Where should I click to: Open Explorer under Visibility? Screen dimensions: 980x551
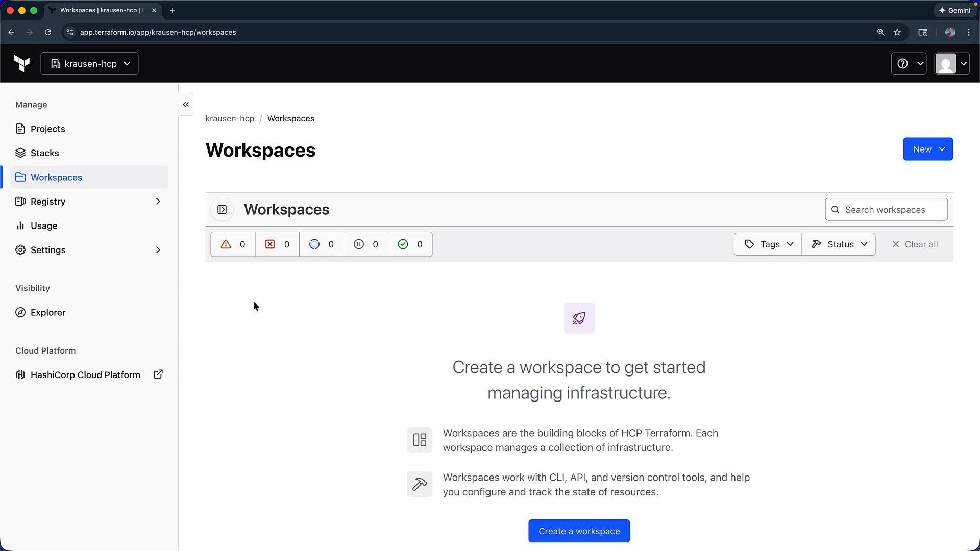click(89, 312)
